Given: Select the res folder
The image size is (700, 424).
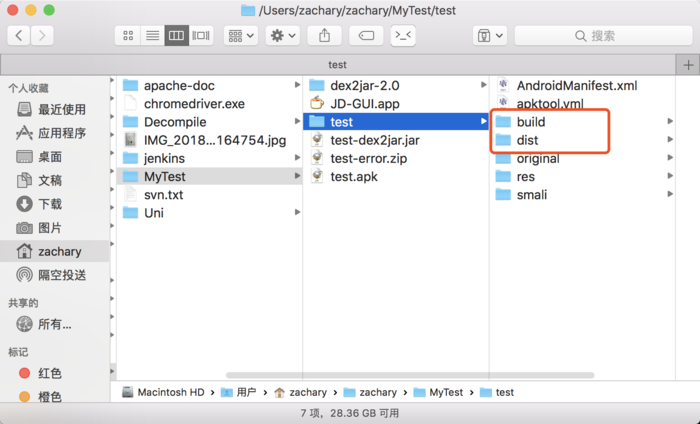Looking at the screenshot, I should [x=583, y=176].
